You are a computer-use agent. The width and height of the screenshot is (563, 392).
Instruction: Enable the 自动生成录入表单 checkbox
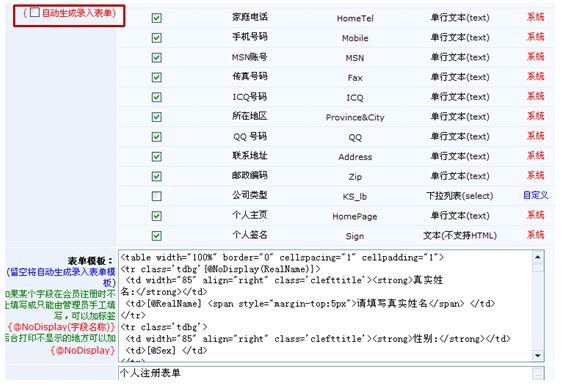35,13
